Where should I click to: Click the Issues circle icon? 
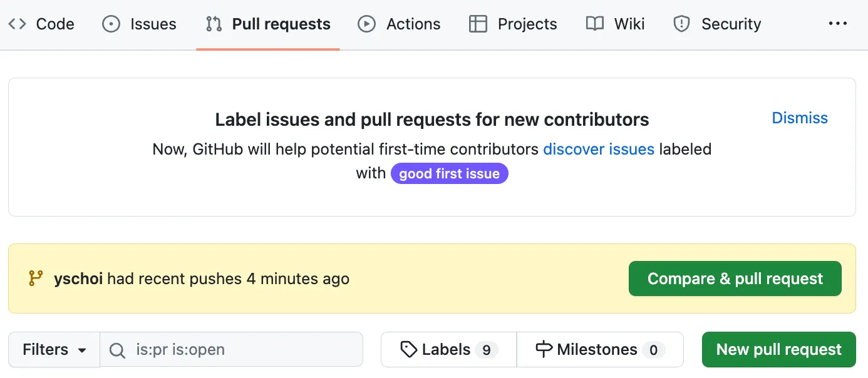tap(111, 24)
